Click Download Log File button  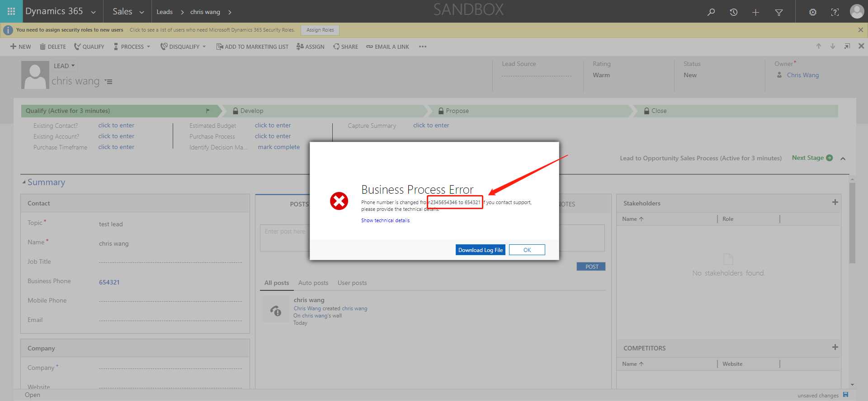click(480, 250)
